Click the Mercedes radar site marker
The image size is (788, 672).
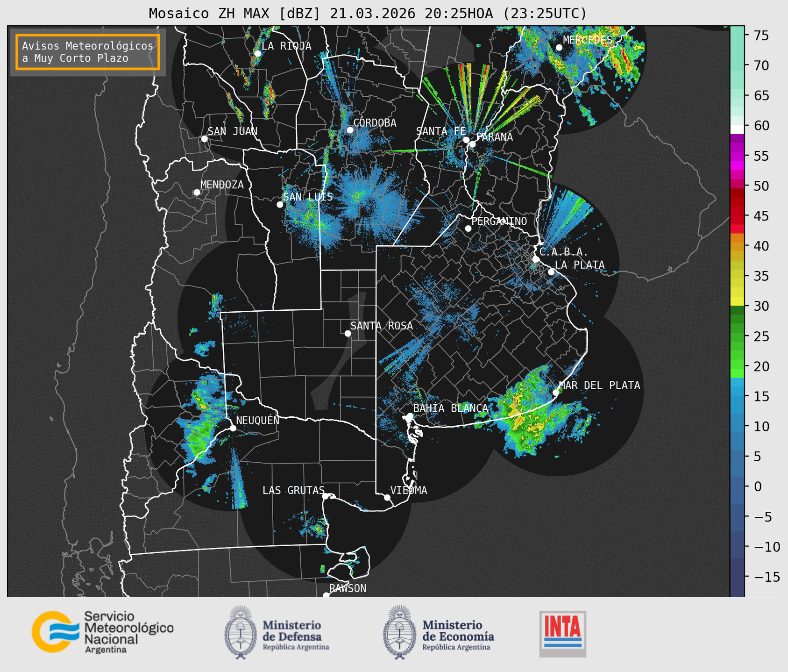tap(559, 48)
